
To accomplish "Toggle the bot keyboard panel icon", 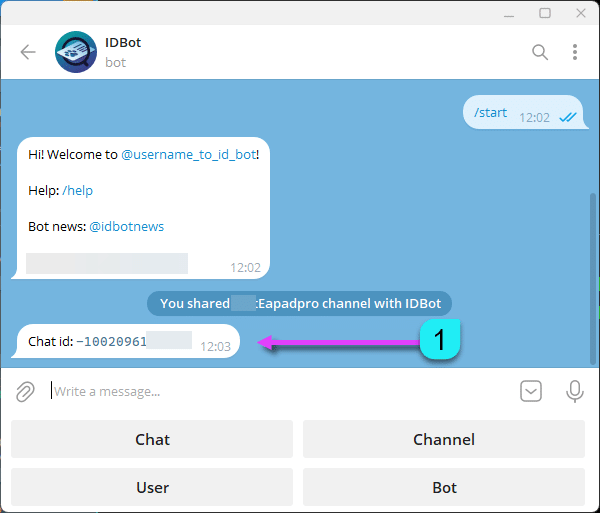I will point(531,392).
